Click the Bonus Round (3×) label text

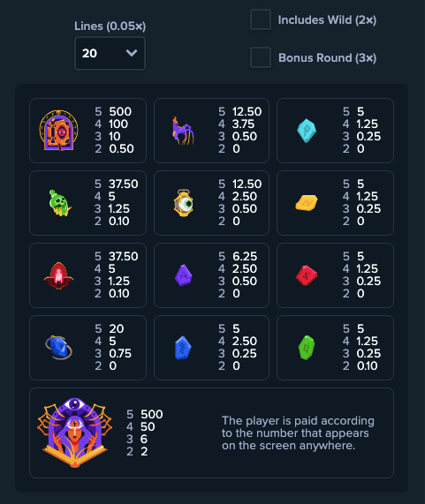tap(328, 58)
